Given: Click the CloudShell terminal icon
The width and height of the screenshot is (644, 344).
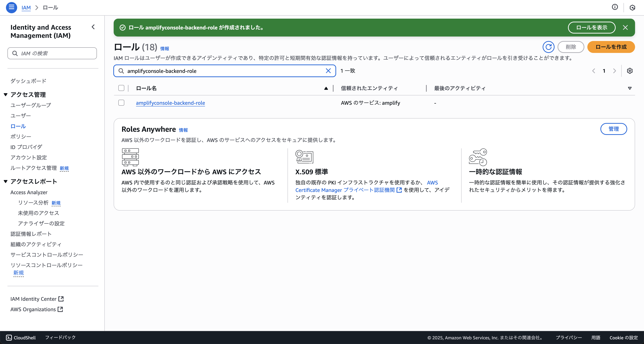Looking at the screenshot, I should tap(9, 337).
